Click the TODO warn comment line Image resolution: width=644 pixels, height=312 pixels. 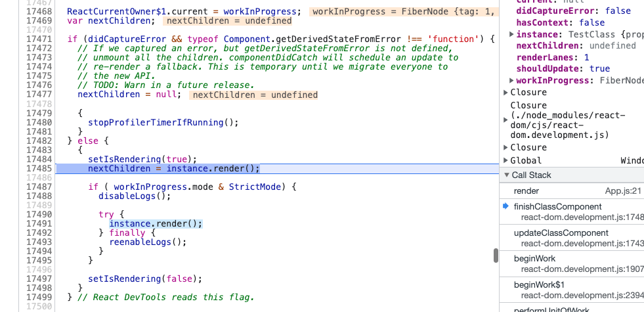pos(166,85)
